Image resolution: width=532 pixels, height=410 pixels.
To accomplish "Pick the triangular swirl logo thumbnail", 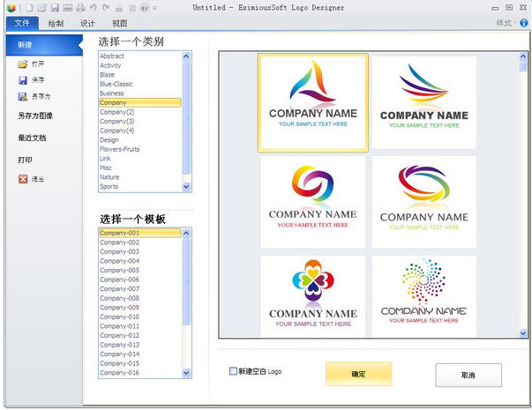I will point(313,102).
